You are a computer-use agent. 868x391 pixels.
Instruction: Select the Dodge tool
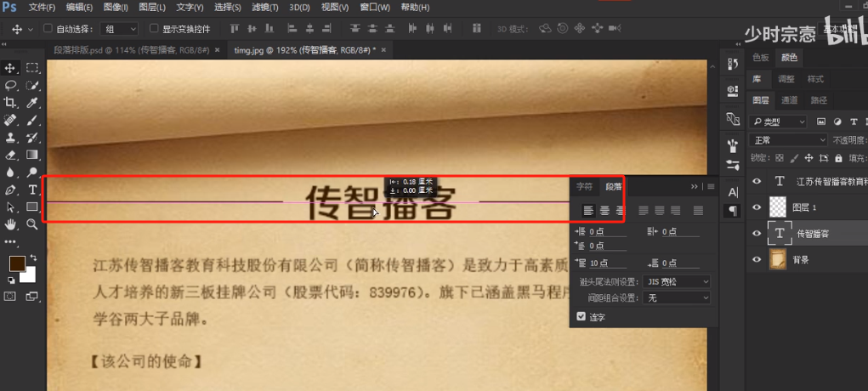[32, 173]
